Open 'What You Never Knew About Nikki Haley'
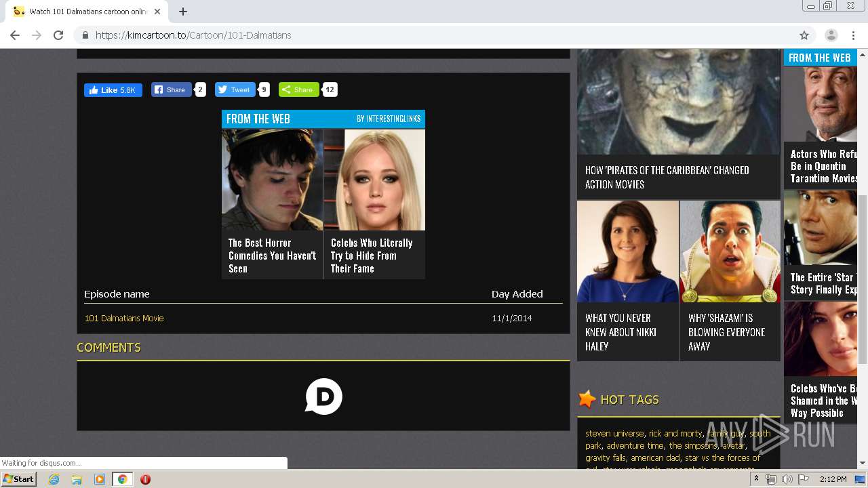Screen dimensions: 868x488 (x=620, y=332)
